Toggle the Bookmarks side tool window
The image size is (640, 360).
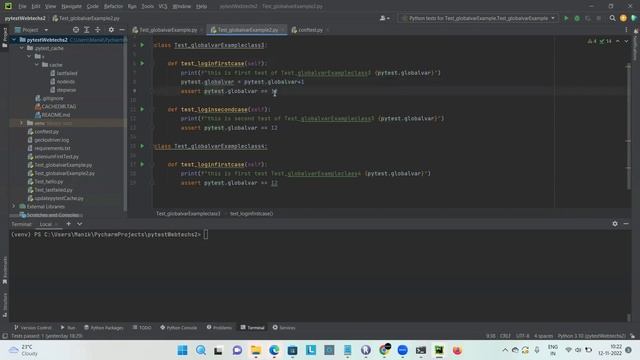[4, 270]
